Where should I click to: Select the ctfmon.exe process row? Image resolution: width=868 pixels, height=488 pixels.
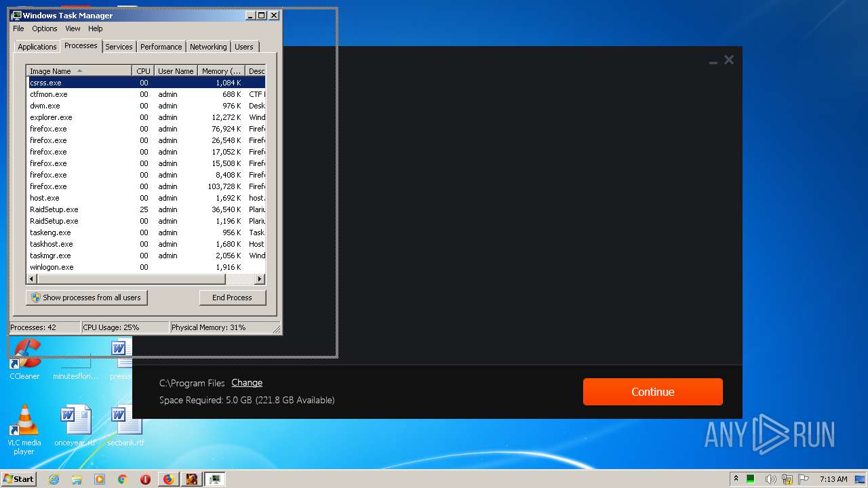(x=146, y=94)
